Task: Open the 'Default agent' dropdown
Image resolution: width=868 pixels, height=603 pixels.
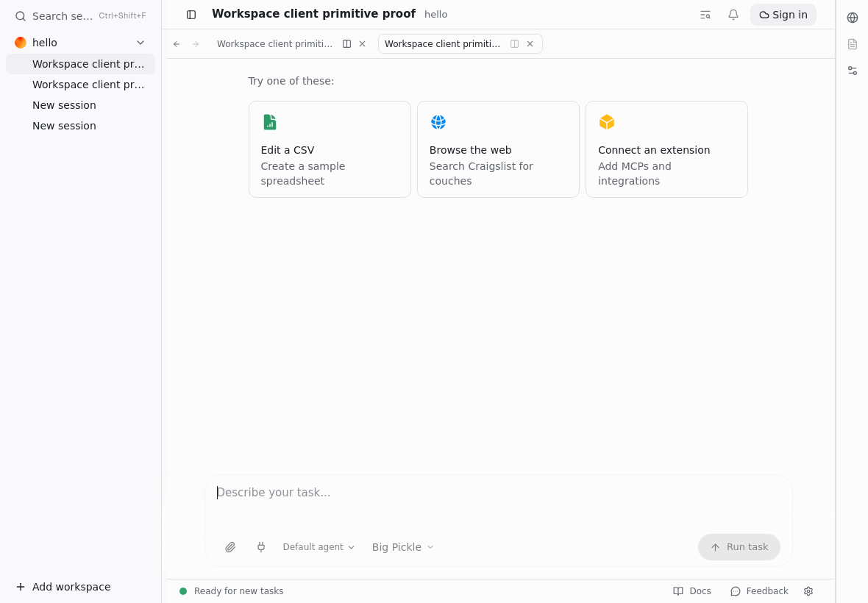Action: (x=319, y=547)
